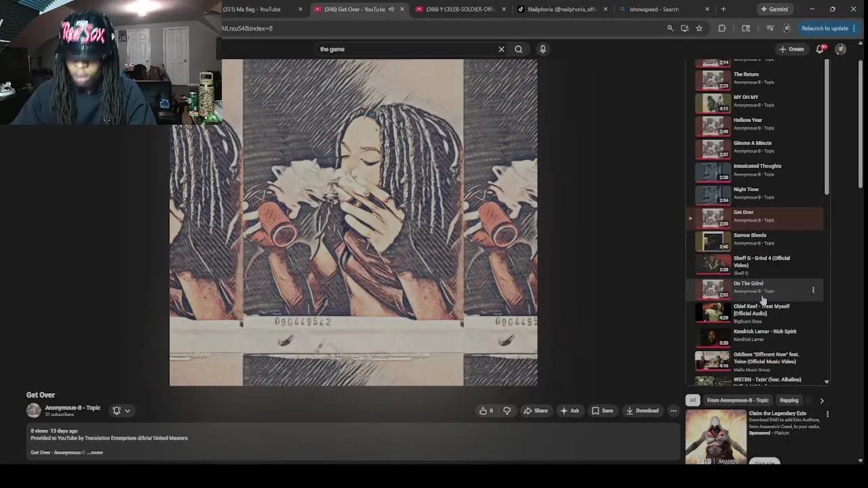Click the Create button
Screen dimensions: 868x488
point(791,49)
